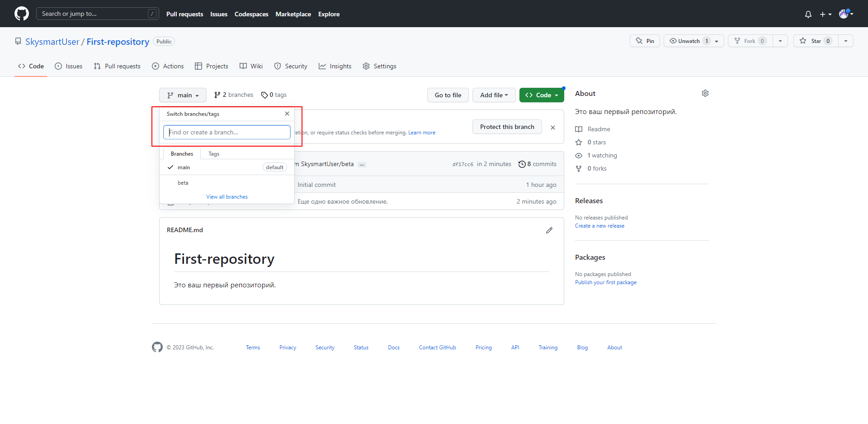Go to Codespaces
The image size is (868, 424).
[251, 14]
